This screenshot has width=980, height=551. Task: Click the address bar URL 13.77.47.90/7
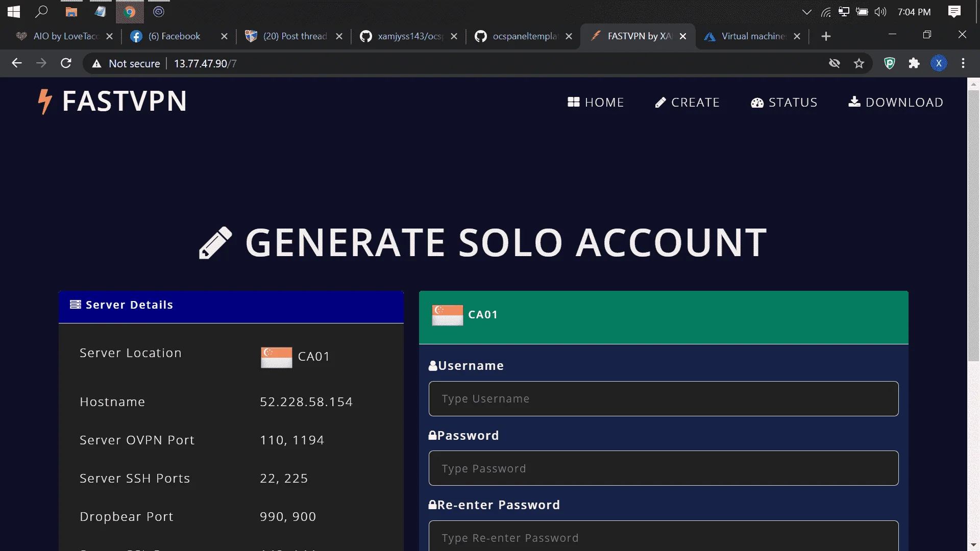coord(205,63)
